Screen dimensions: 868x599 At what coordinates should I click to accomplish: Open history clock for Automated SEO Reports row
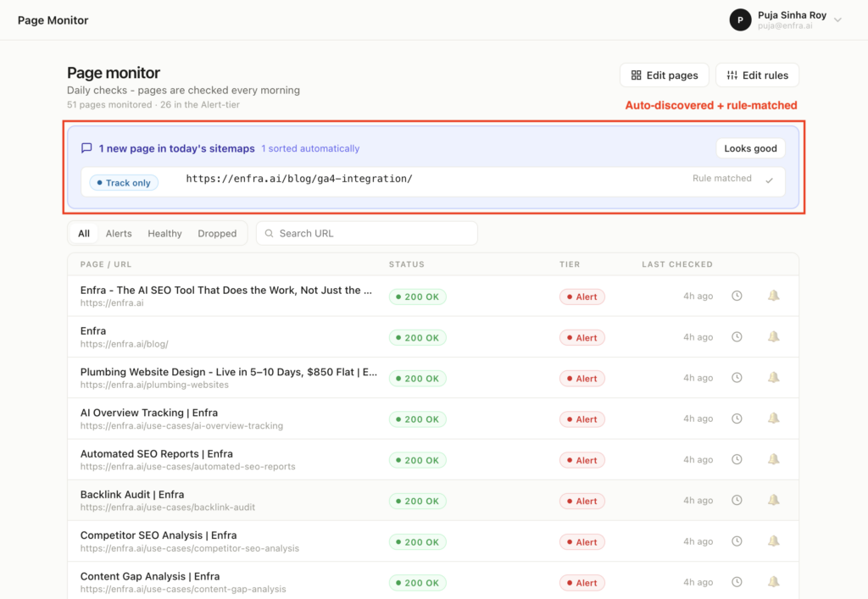click(x=737, y=459)
